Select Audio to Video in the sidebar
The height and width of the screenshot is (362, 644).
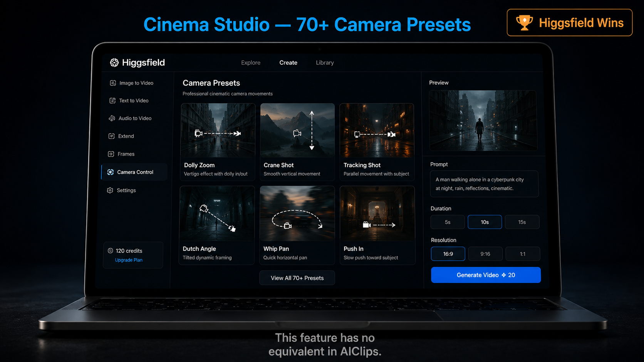[134, 118]
